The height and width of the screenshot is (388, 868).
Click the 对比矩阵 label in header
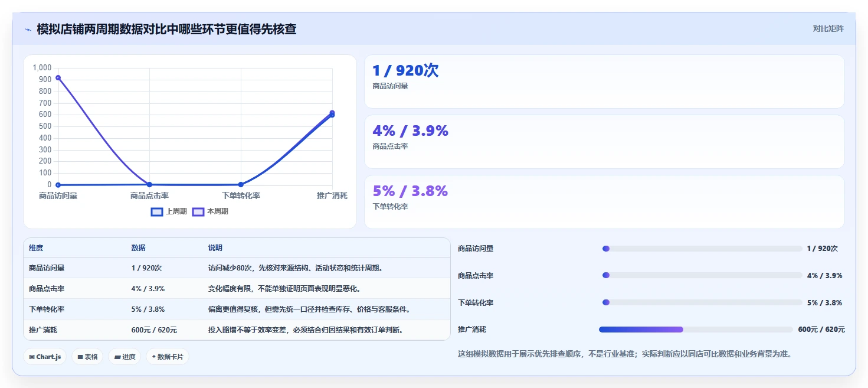click(828, 28)
